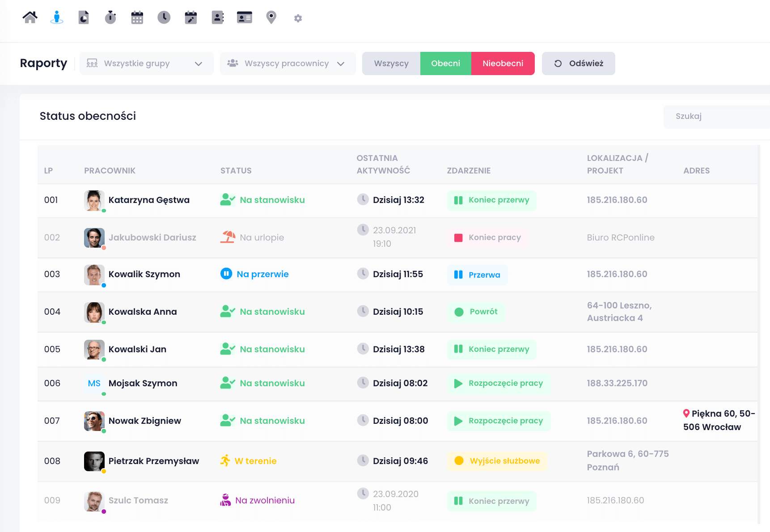Open the address book contacts icon
Viewport: 770px width, 532px height.
pos(218,17)
